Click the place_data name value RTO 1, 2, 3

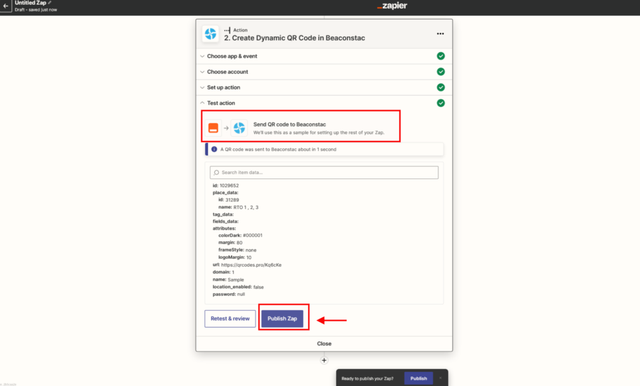point(246,207)
